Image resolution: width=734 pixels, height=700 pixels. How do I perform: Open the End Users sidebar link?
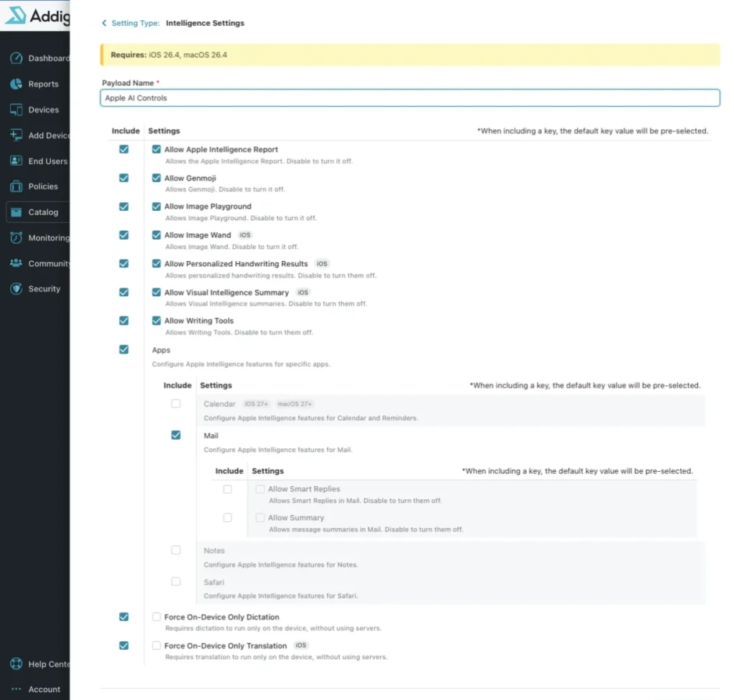coord(48,161)
